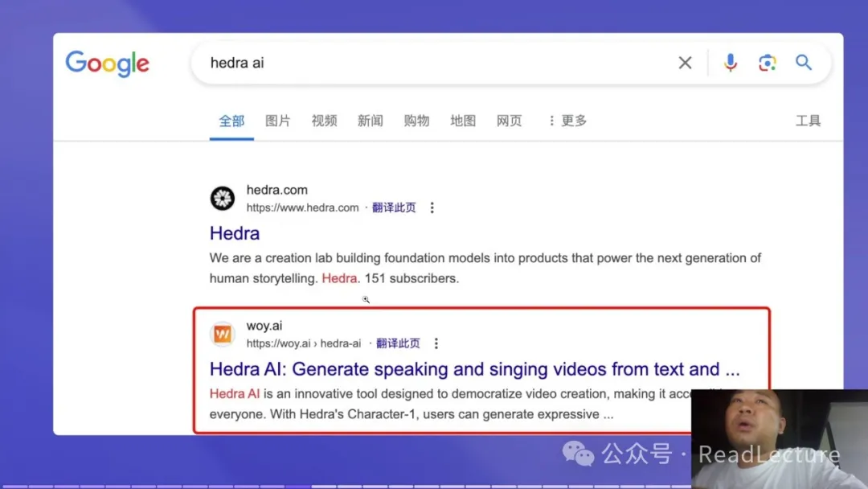Open the 地图 tab
This screenshot has height=489, width=868.
point(463,121)
